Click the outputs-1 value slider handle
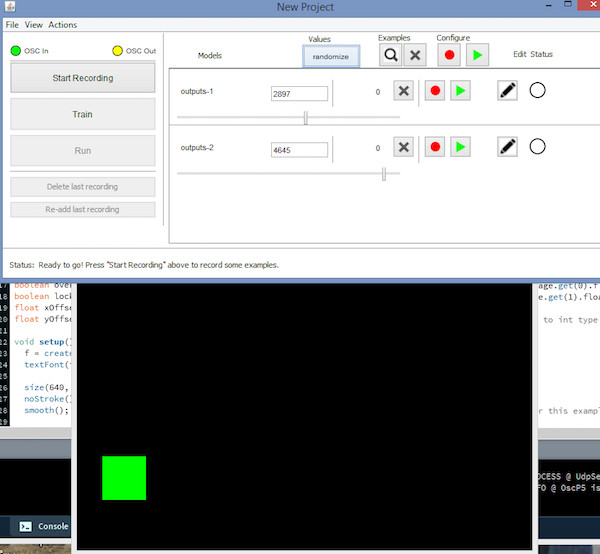600x554 pixels. (x=306, y=117)
